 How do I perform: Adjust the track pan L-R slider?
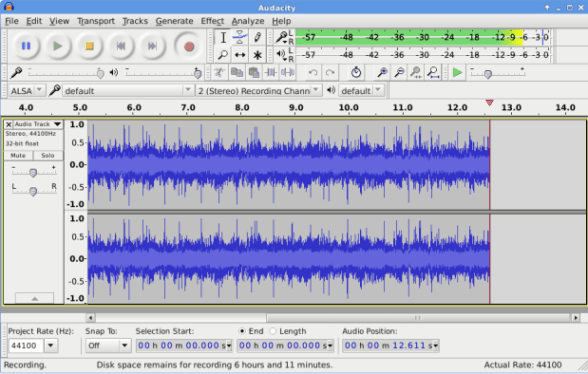[33, 191]
